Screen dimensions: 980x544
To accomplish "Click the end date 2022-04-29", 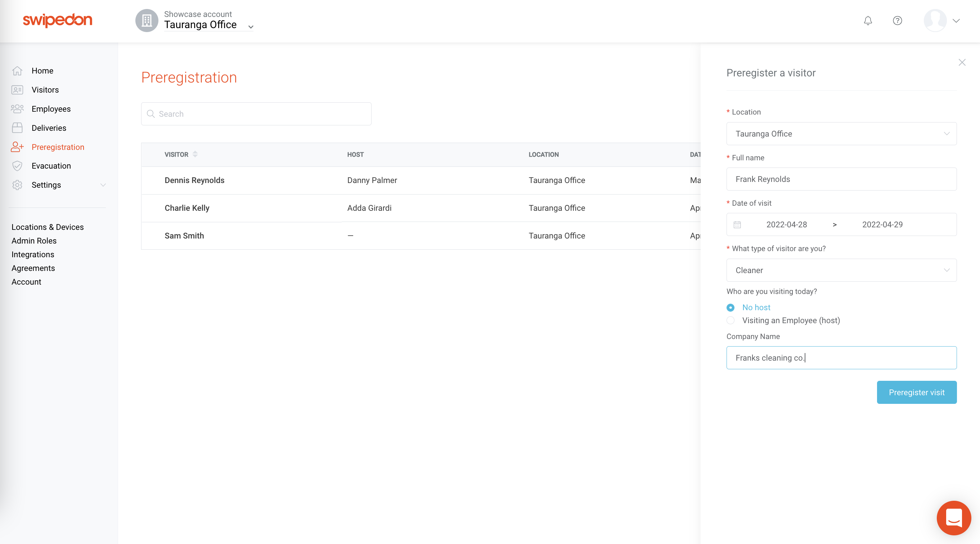I will point(882,224).
